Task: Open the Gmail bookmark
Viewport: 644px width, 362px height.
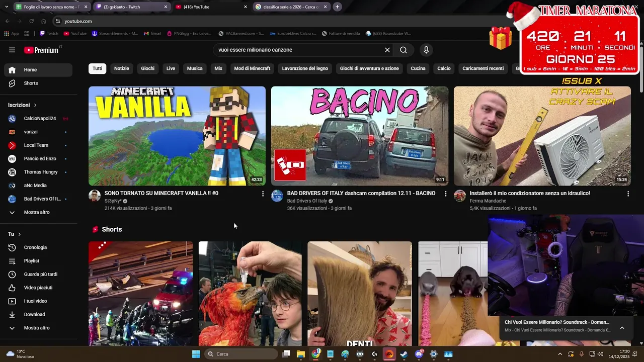Action: (152, 34)
